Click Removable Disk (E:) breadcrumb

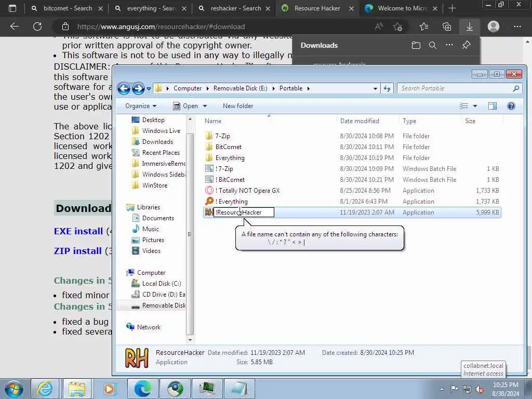tap(240, 88)
